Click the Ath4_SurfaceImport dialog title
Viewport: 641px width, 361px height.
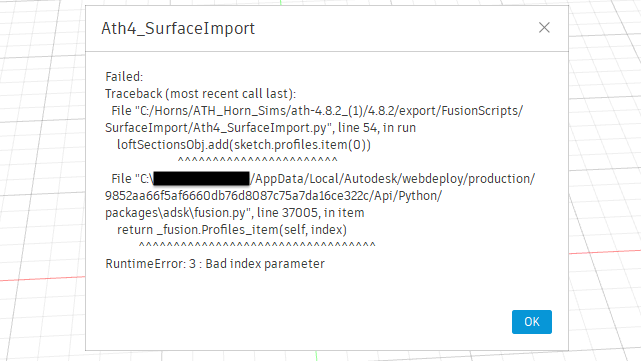point(178,28)
